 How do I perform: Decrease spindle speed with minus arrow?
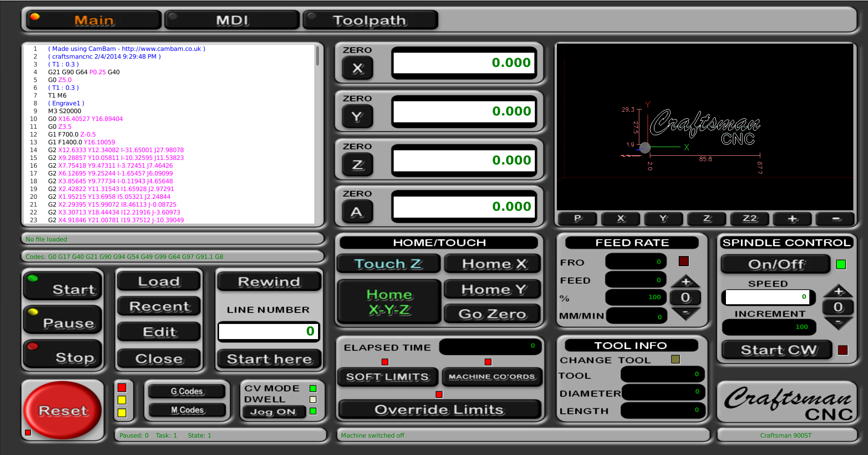pyautogui.click(x=838, y=323)
